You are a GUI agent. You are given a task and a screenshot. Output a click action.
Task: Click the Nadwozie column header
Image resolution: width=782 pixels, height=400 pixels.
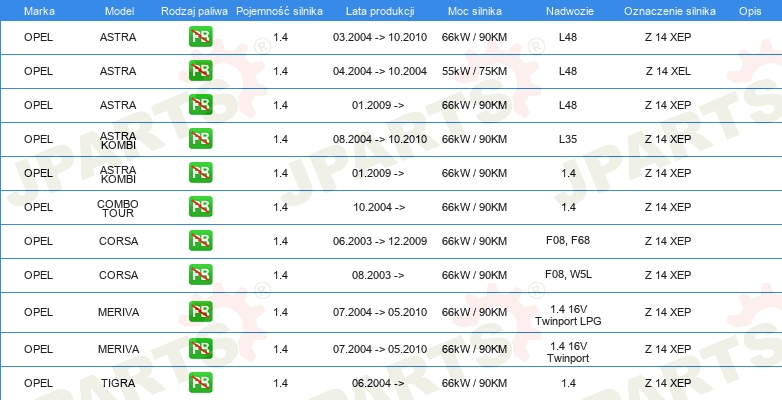coord(570,11)
